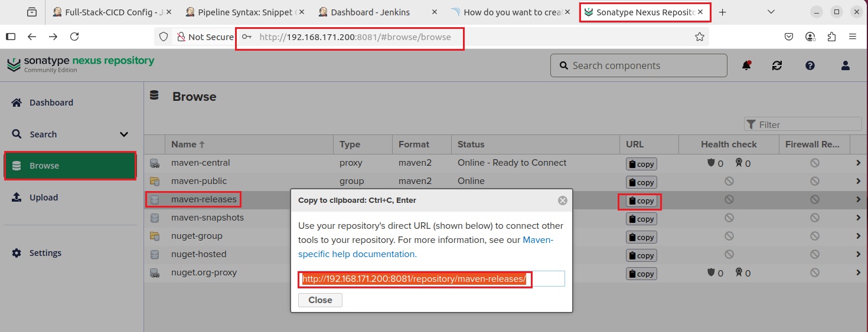The image size is (868, 332).
Task: Open the help question mark icon
Action: 810,65
